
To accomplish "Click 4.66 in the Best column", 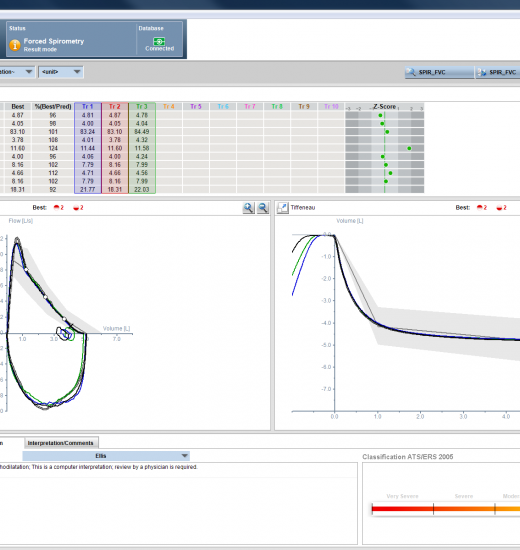I will 18,173.
